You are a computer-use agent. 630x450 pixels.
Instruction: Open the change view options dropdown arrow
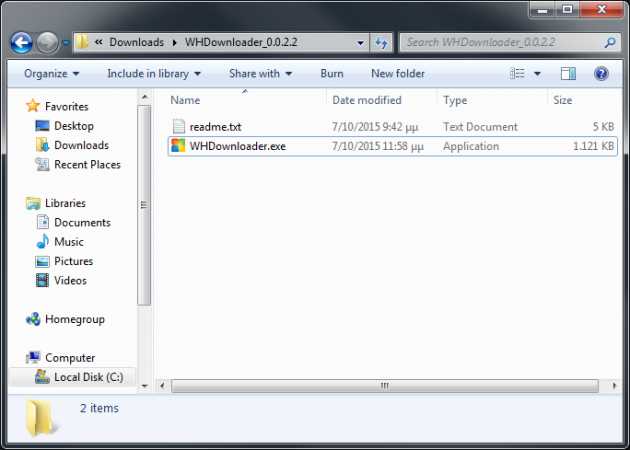[x=537, y=74]
